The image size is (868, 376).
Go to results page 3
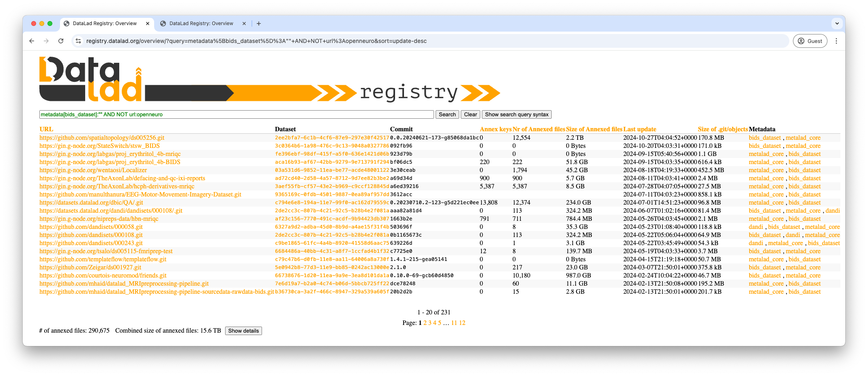tap(430, 323)
